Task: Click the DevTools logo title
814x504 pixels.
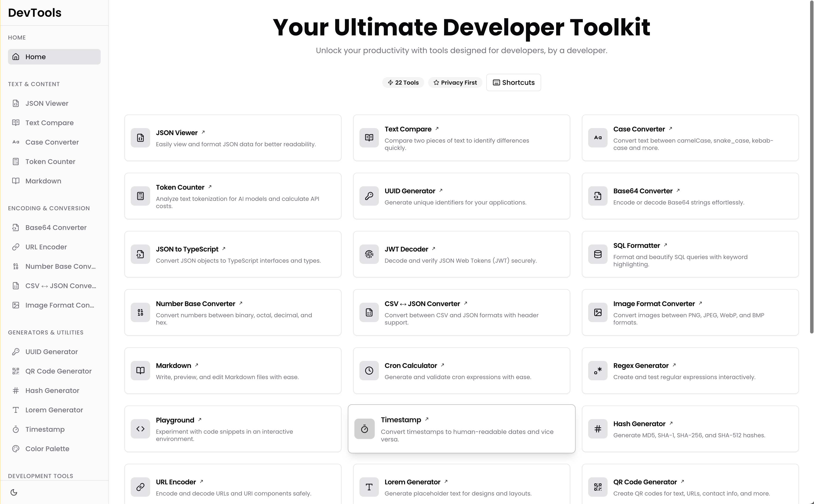Action: coord(35,13)
